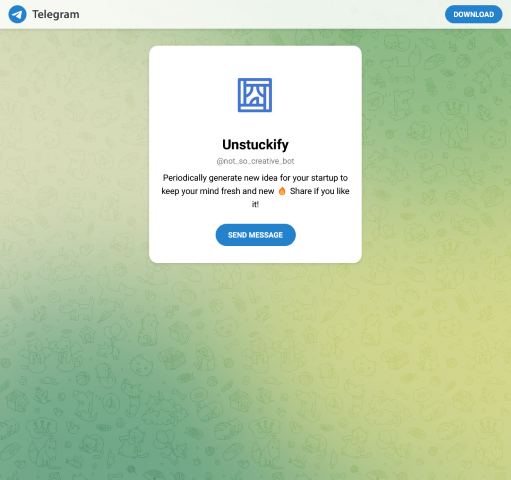Select the Unstuckify bot title
Image resolution: width=511 pixels, height=480 pixels.
click(255, 144)
